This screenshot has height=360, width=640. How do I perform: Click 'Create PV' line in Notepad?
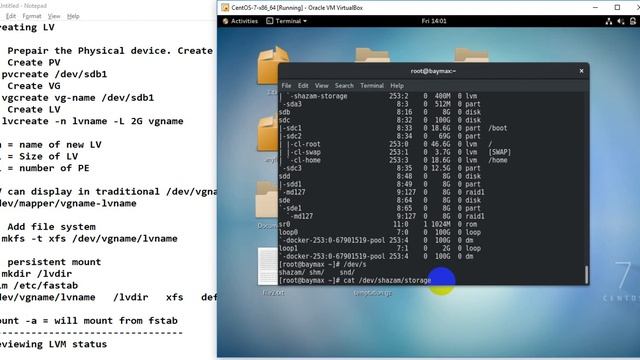pyautogui.click(x=34, y=63)
